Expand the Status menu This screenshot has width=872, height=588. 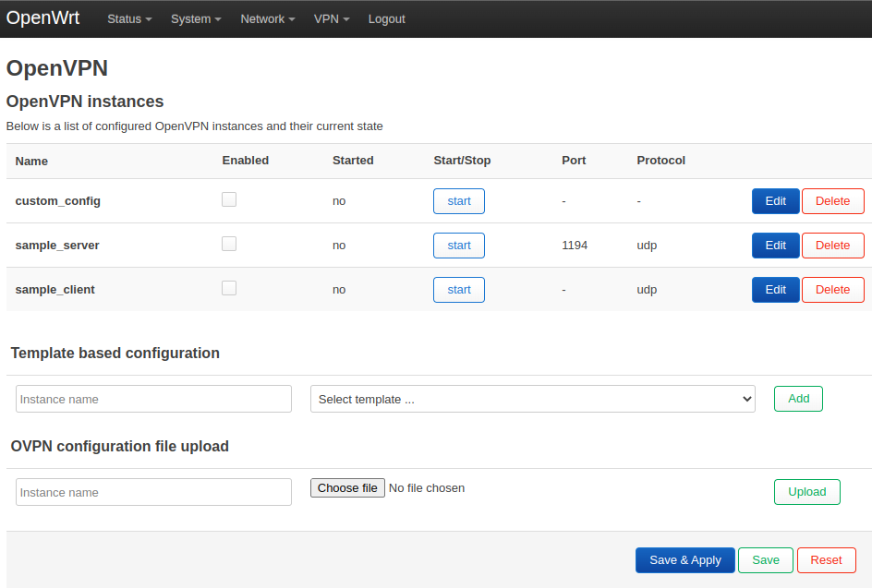pyautogui.click(x=129, y=18)
